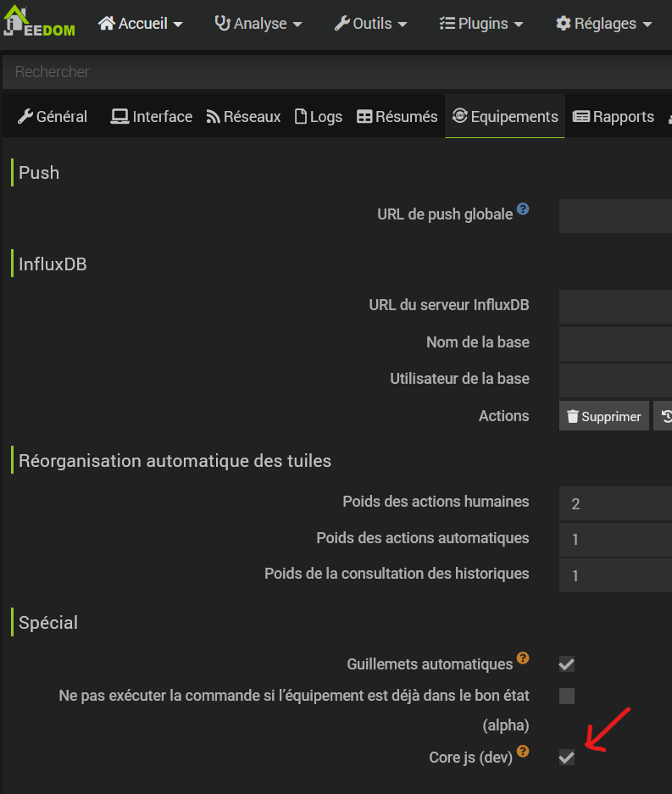Switch to the Général tab

tap(53, 116)
